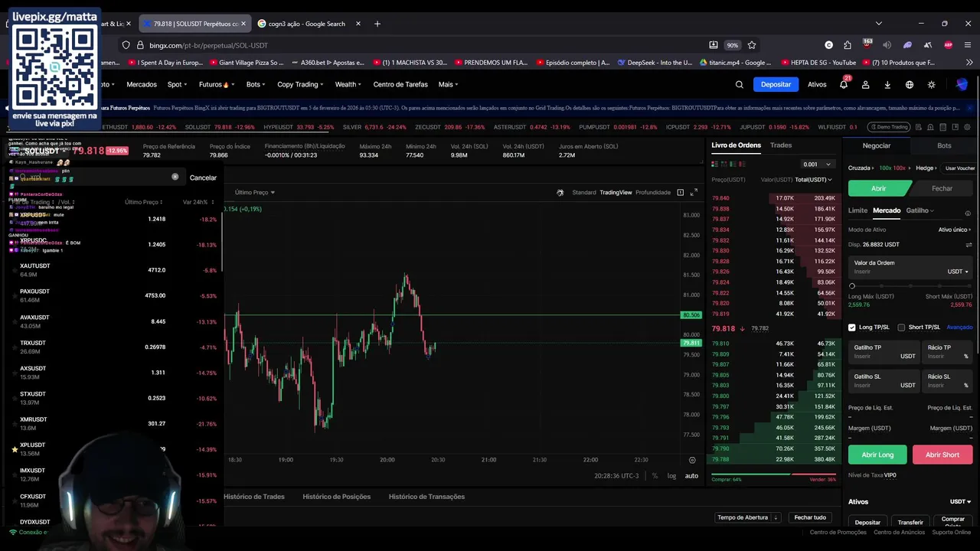Open the 0.001 order book precision dropdown
This screenshot has height=551, width=980.
point(816,165)
